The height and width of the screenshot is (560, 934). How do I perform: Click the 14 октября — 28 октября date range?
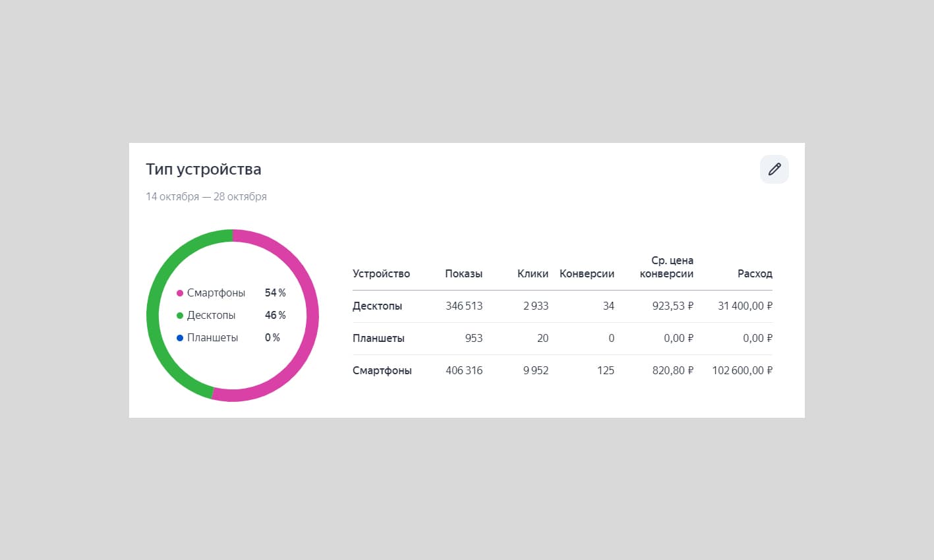(x=206, y=196)
